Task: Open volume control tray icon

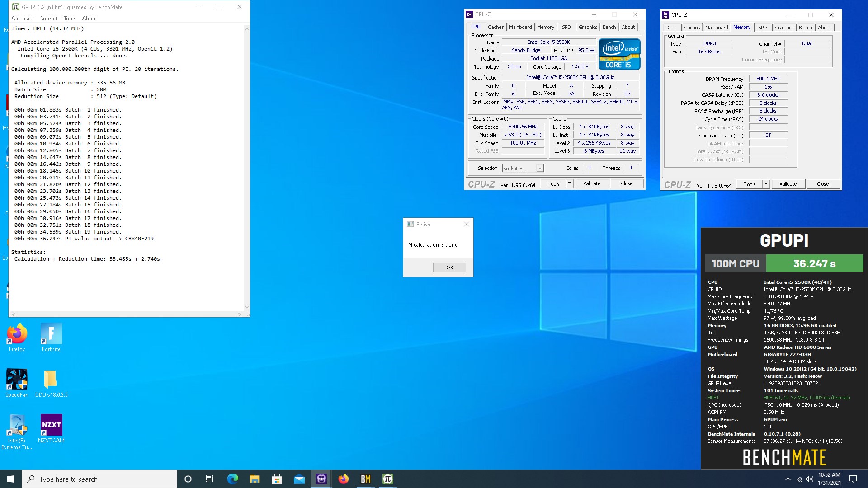Action: click(809, 479)
